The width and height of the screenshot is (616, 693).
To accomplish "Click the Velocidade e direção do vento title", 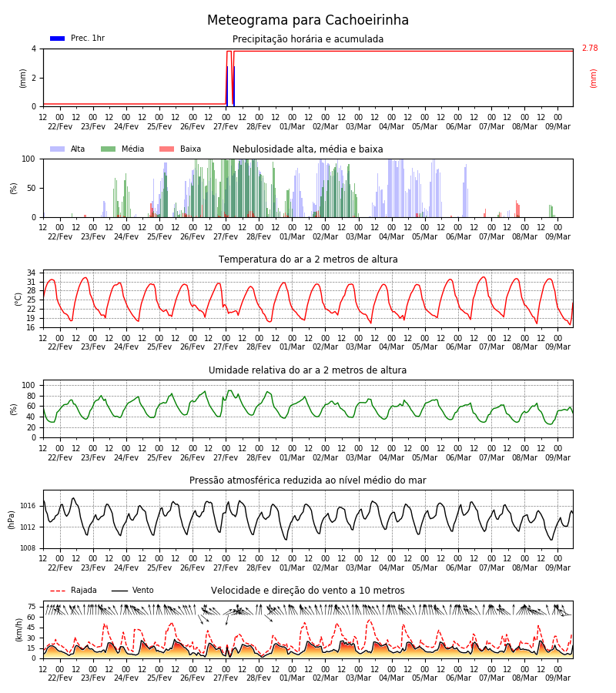I will [x=308, y=591].
